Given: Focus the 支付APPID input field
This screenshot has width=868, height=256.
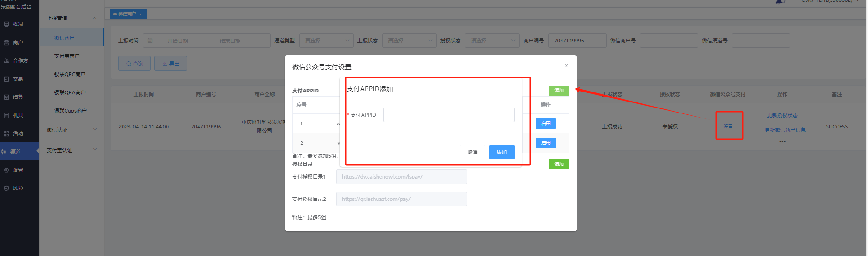Looking at the screenshot, I should click(449, 115).
